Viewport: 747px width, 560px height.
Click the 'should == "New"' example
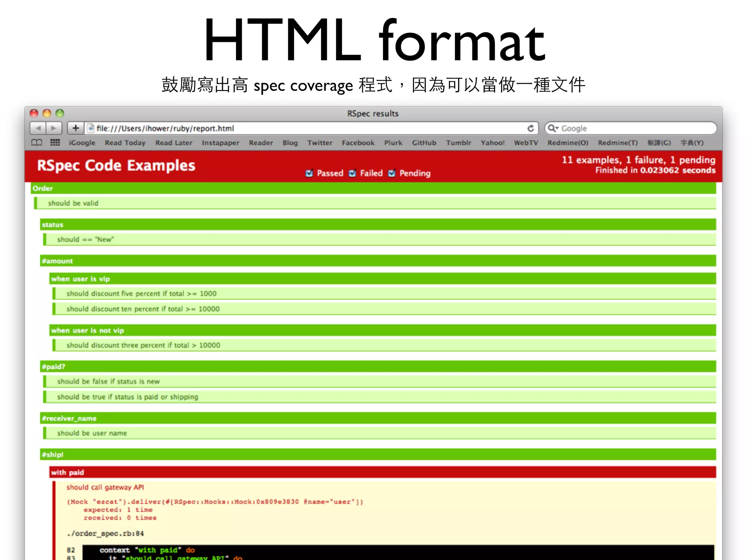379,240
